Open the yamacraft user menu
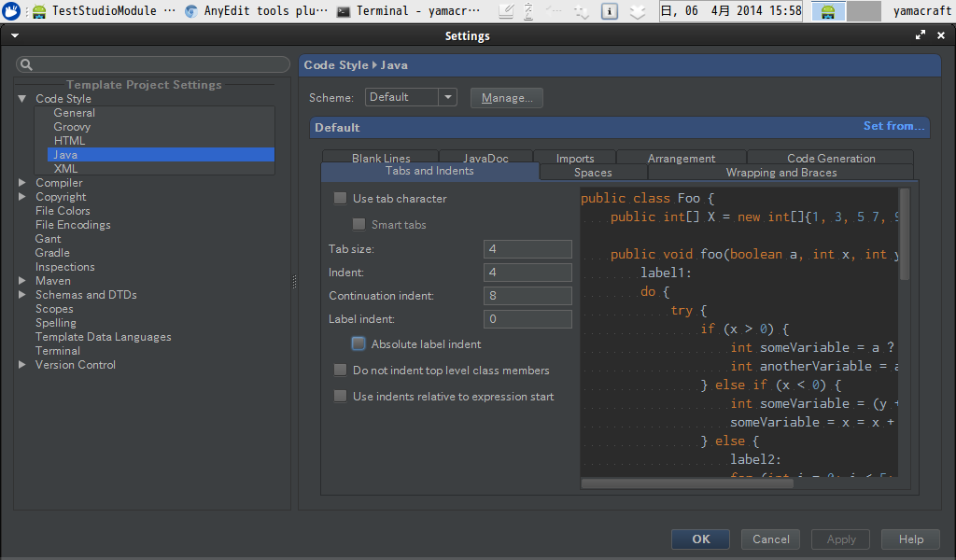 tap(921, 11)
